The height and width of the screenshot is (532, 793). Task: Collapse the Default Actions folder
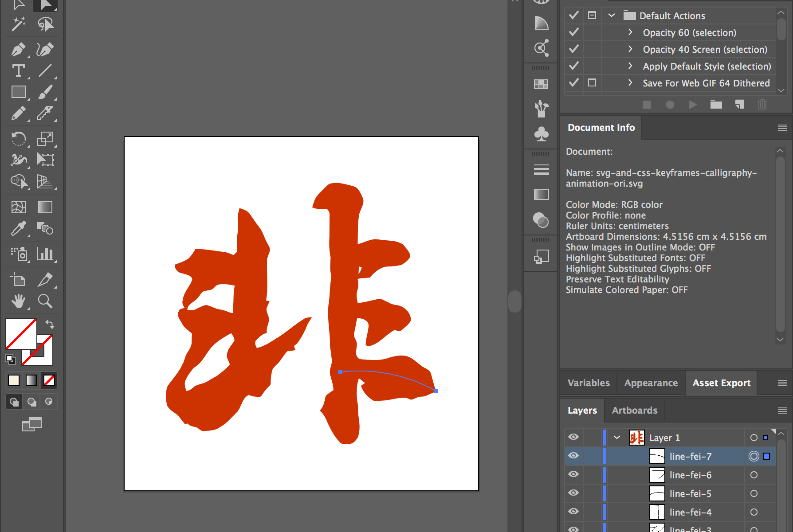click(x=612, y=16)
